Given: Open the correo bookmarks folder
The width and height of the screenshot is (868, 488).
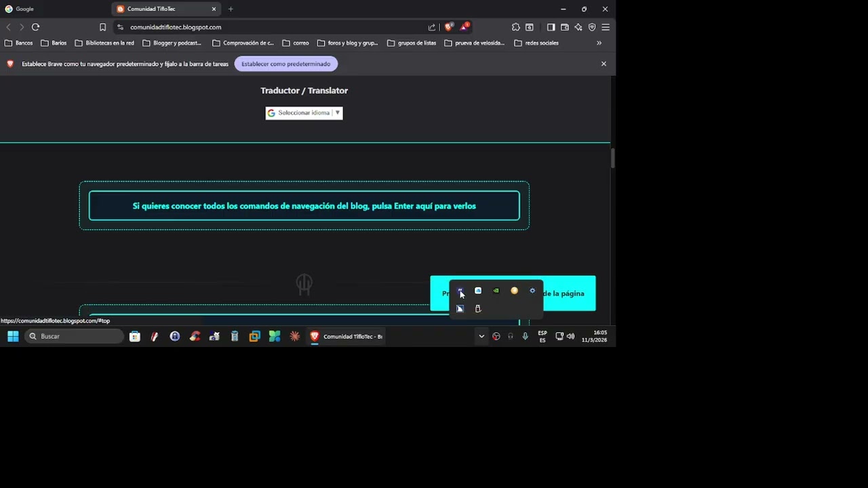Looking at the screenshot, I should 296,43.
